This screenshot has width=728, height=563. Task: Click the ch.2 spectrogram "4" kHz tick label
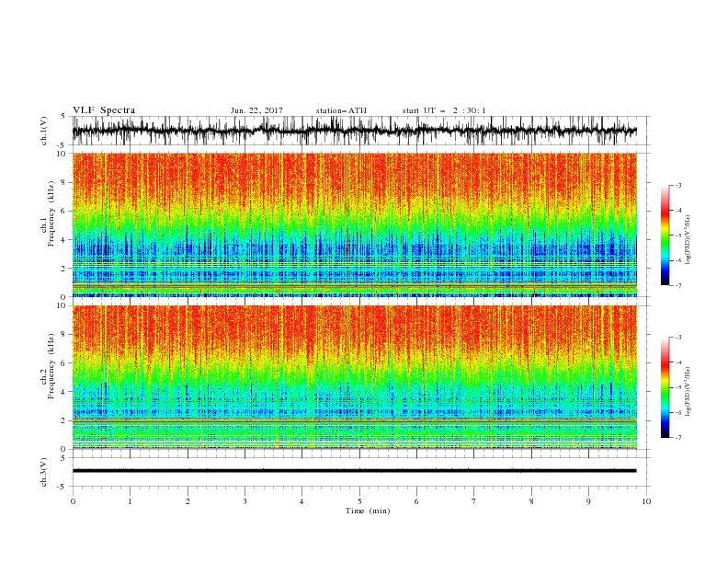pyautogui.click(x=63, y=392)
